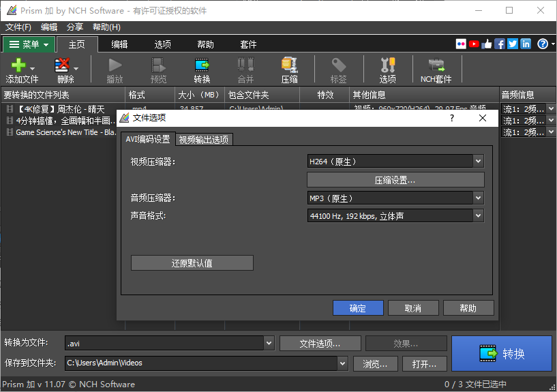Open the Flickr share icon
The width and height of the screenshot is (557, 392).
coord(461,44)
